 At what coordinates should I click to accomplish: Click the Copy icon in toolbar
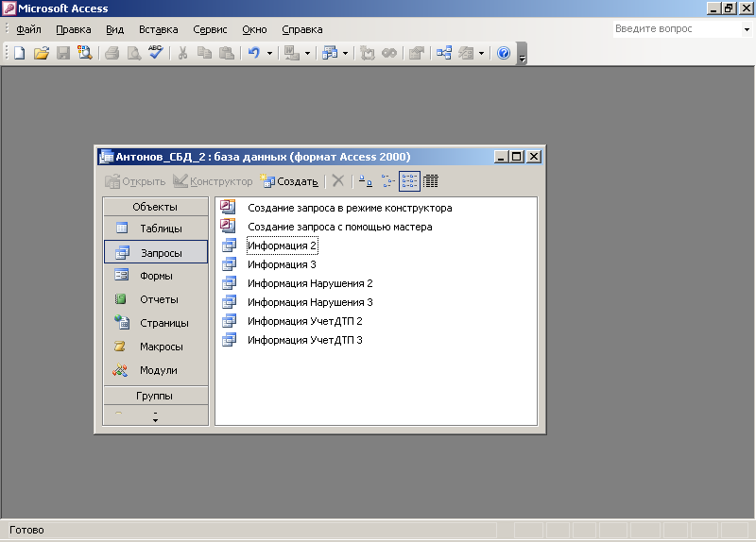[x=204, y=53]
